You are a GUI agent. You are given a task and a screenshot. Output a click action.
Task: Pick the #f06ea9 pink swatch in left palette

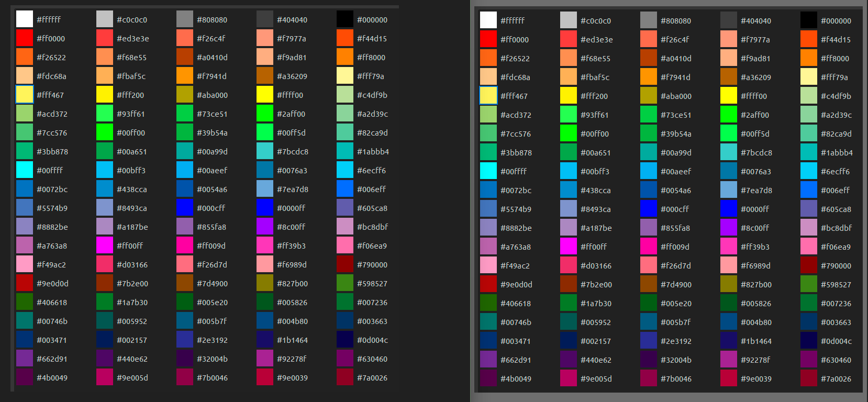pos(345,245)
